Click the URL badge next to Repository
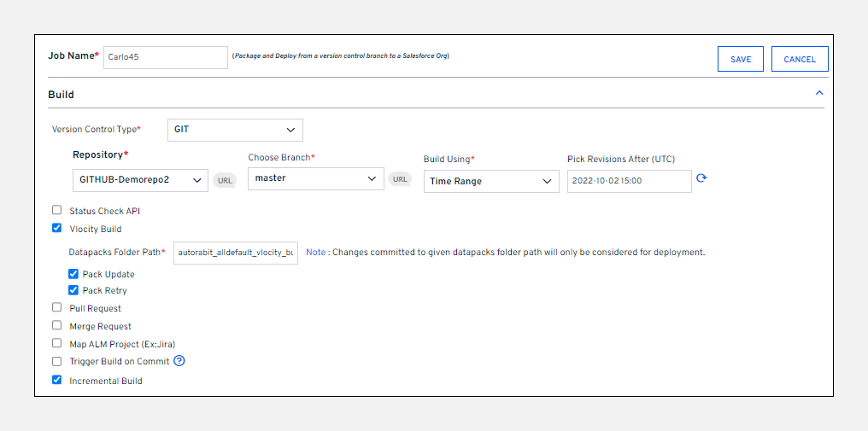Screen dimensions: 868x431 (225, 180)
